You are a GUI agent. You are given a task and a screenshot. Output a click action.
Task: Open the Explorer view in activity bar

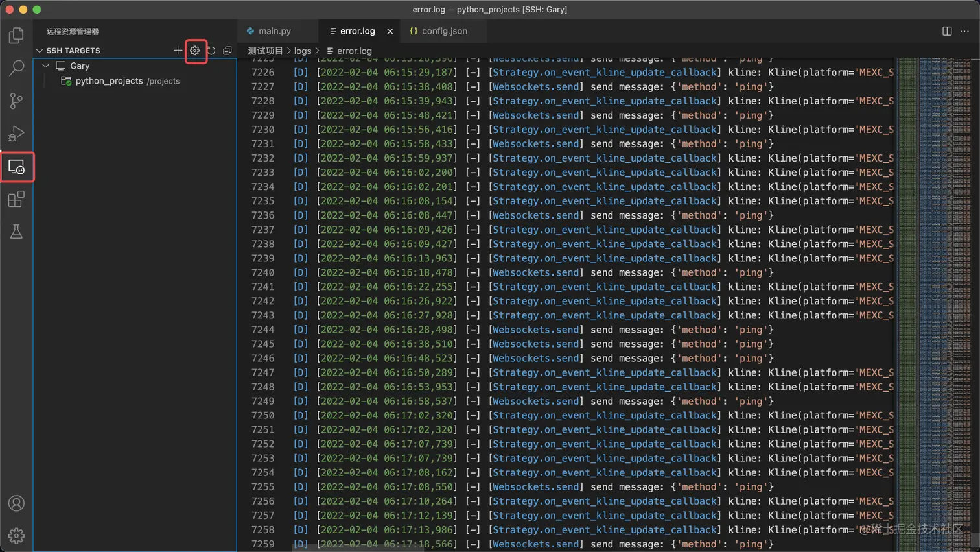click(x=16, y=35)
